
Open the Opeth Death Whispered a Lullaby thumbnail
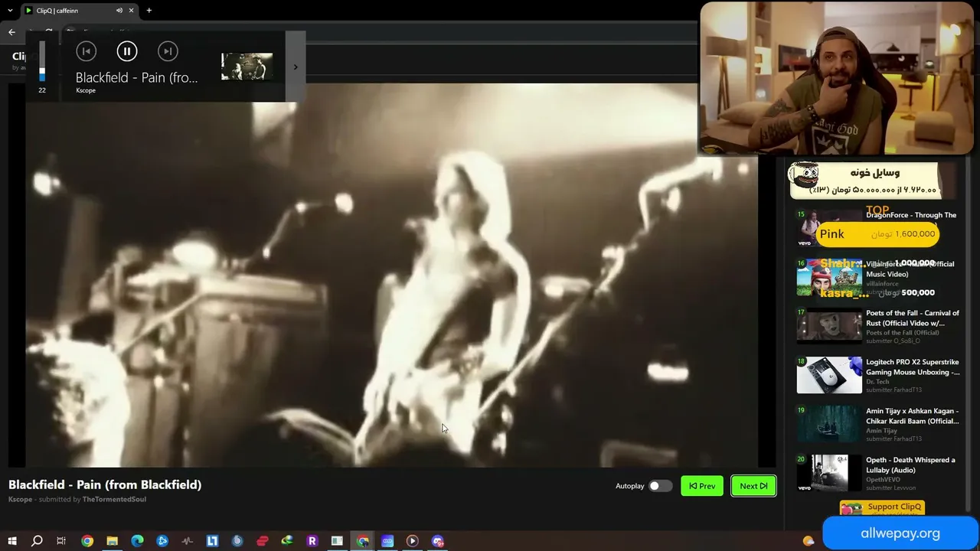(829, 473)
